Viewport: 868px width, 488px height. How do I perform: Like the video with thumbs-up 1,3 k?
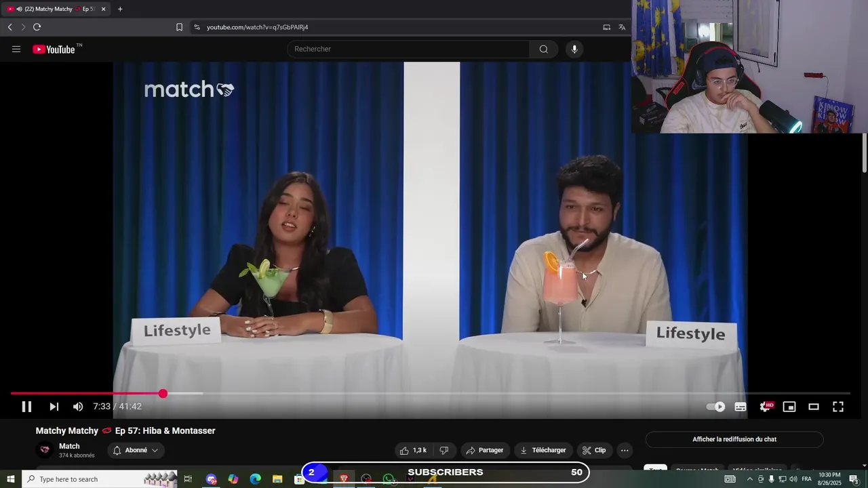point(413,450)
